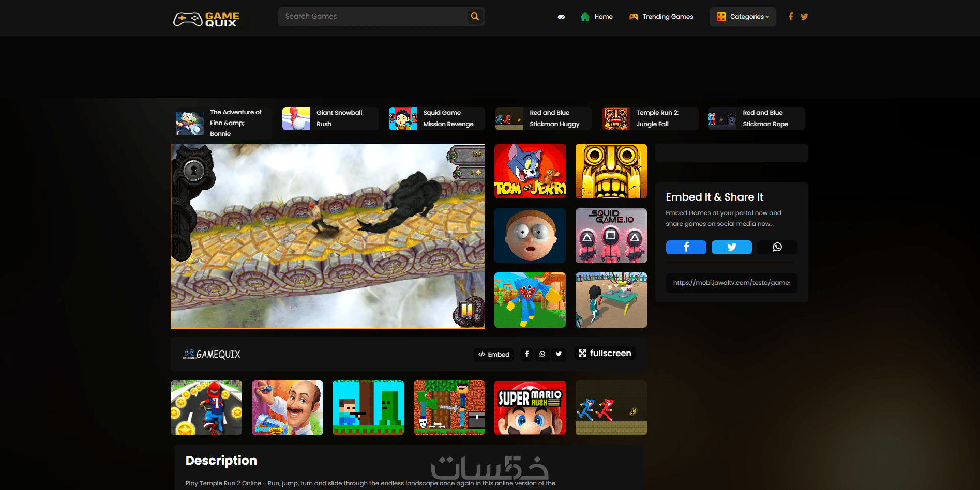This screenshot has height=490, width=980.
Task: Pause the game with the pause icon
Action: tap(468, 311)
